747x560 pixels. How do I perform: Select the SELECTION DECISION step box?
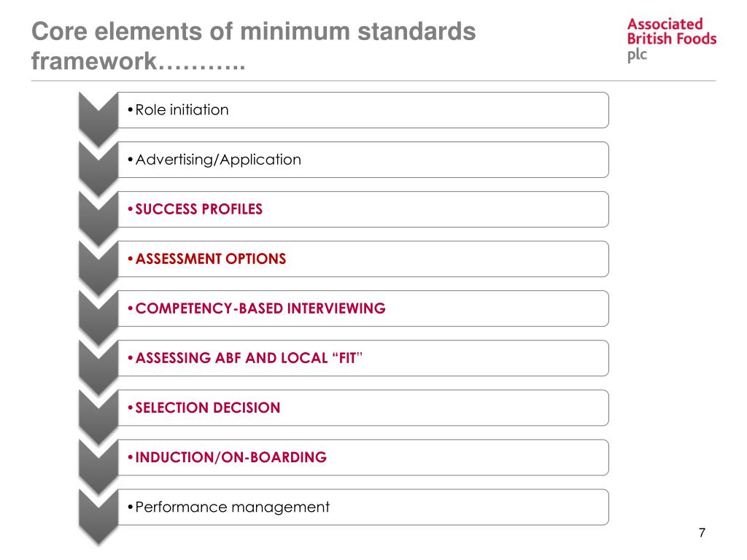(x=363, y=408)
